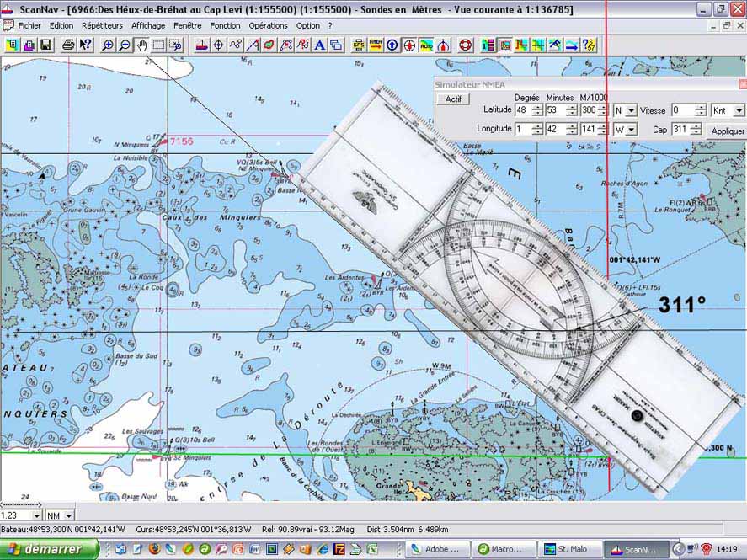Toggle the Actif simulator button
The height and width of the screenshot is (560, 747).
coord(453,99)
